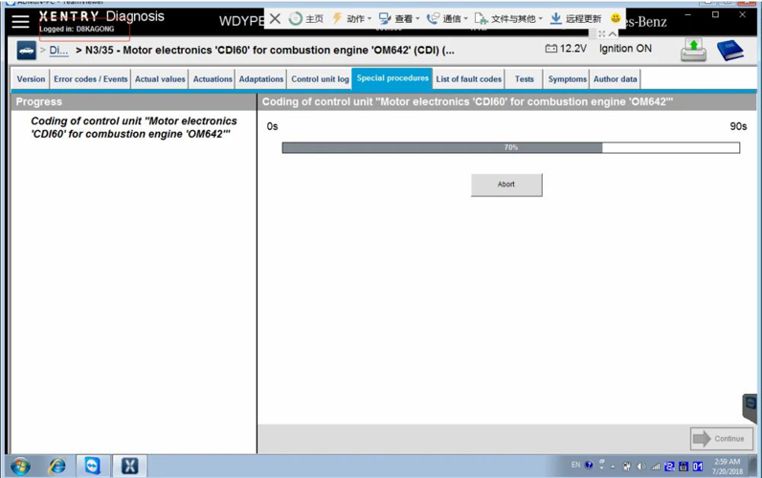762x478 pixels.
Task: Click the 70% coding progress bar
Action: [x=511, y=147]
